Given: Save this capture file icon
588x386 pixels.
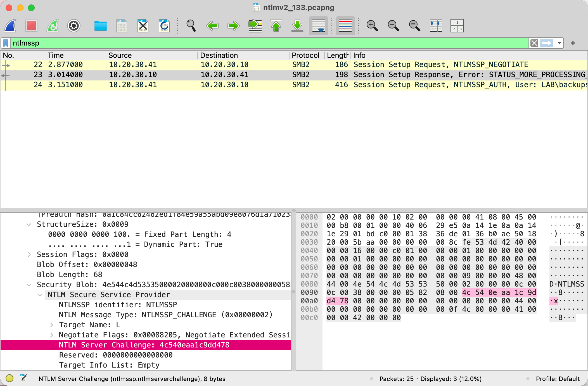Looking at the screenshot, I should pos(122,26).
